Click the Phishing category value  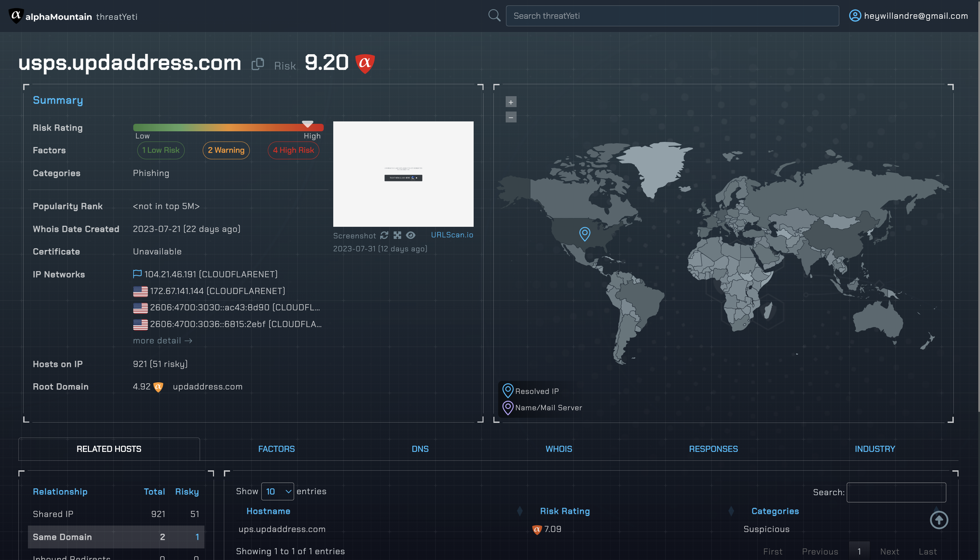click(151, 173)
